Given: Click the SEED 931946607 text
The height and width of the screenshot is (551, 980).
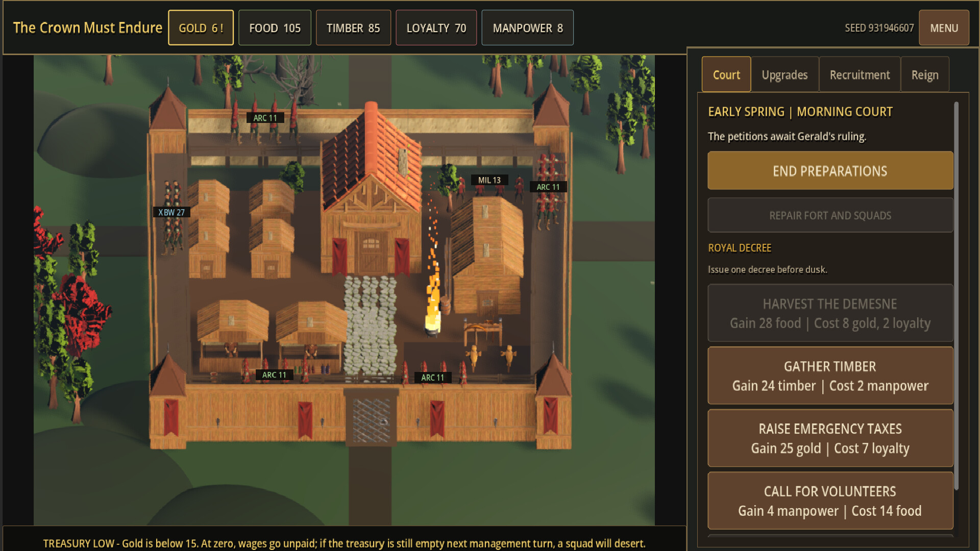Looking at the screenshot, I should 879,28.
